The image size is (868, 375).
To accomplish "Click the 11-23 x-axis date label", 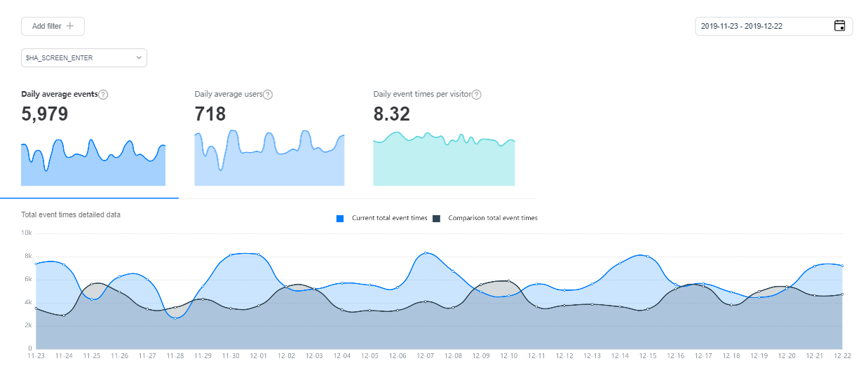I will [36, 356].
